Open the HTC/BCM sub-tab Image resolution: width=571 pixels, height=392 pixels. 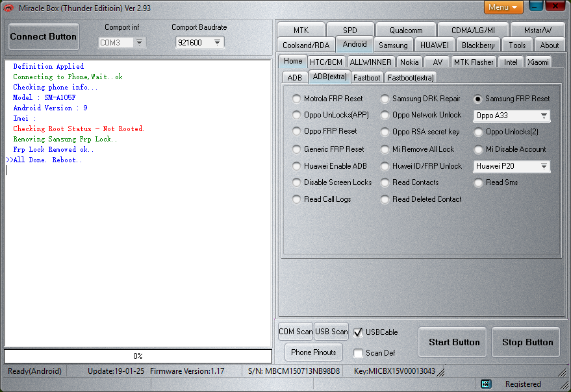(x=326, y=62)
